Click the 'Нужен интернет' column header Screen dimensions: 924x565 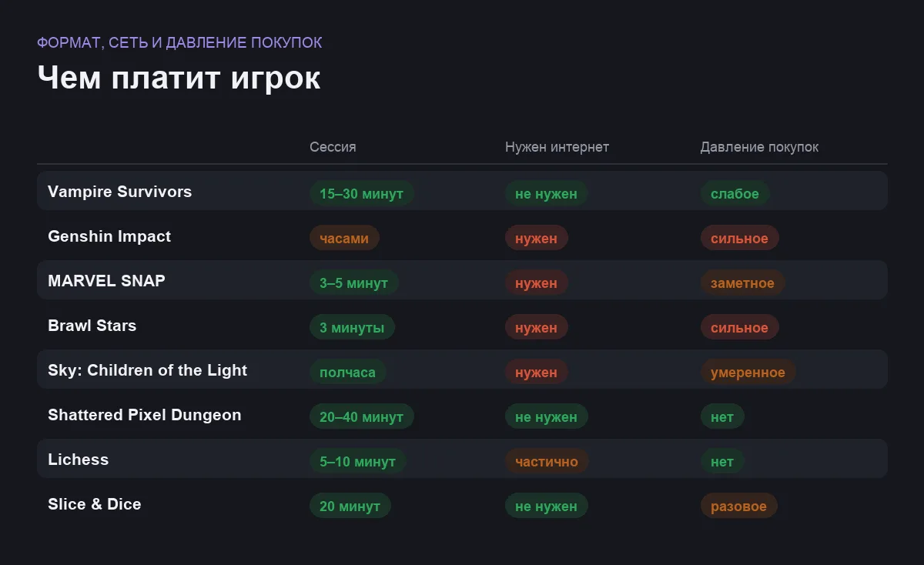tap(557, 146)
